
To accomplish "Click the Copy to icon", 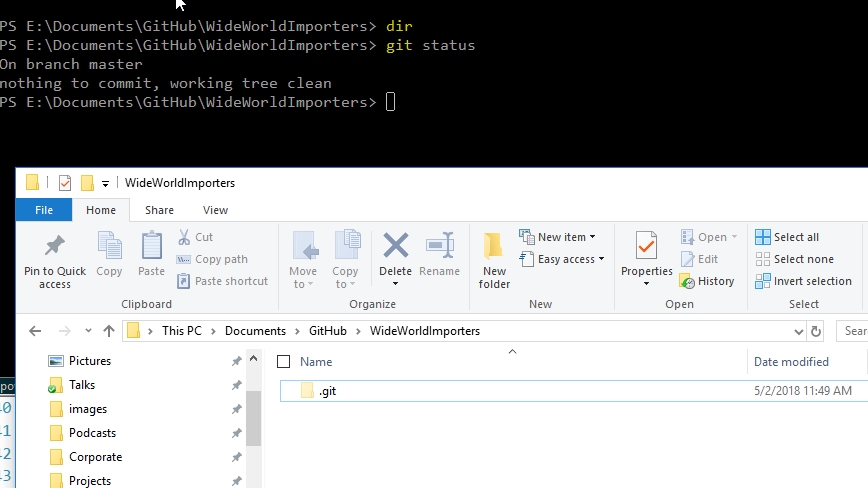I will point(346,247).
